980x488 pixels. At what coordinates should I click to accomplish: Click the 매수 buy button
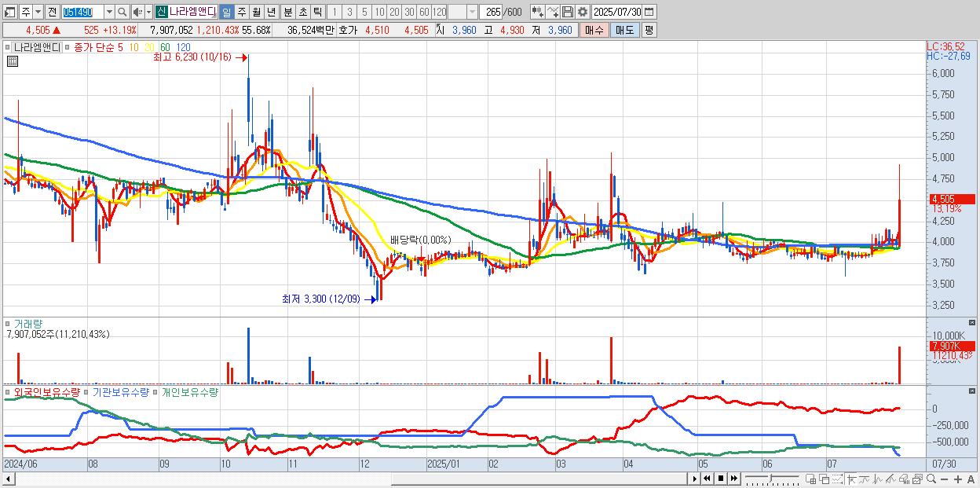click(x=594, y=30)
